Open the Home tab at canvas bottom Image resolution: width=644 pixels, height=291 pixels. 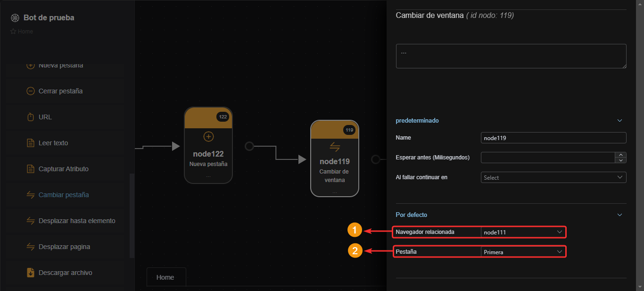pos(165,277)
